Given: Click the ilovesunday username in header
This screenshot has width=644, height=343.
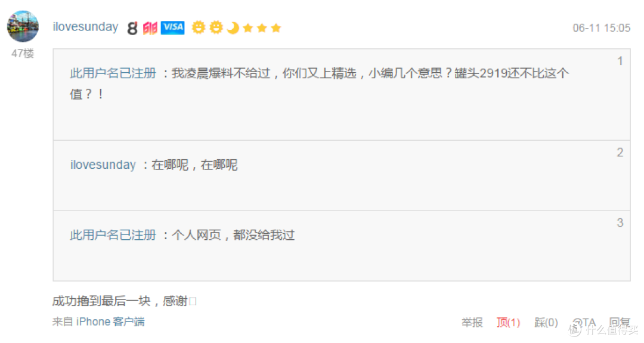Looking at the screenshot, I should pyautogui.click(x=85, y=27).
